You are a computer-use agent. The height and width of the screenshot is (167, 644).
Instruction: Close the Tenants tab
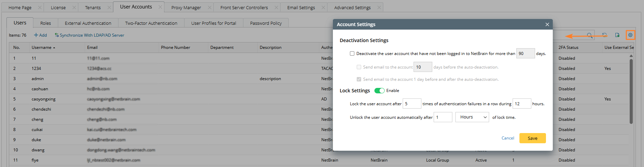click(x=109, y=7)
